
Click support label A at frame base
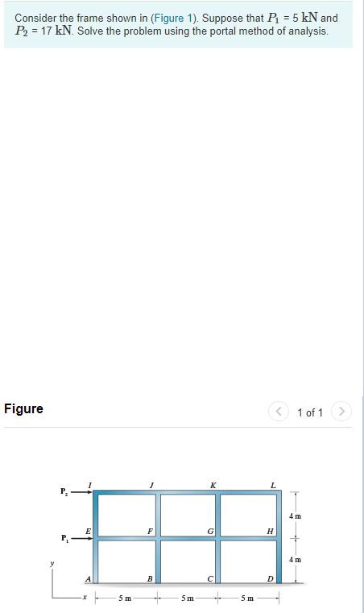88,579
